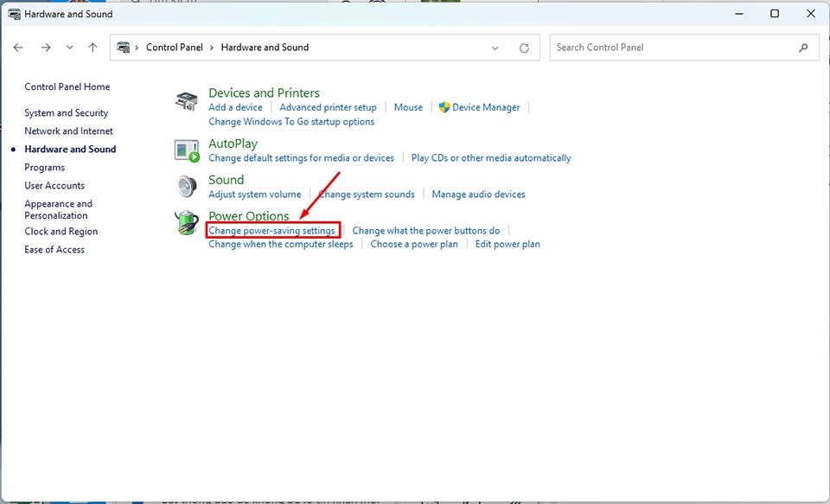
Task: Maximize the Hardware and Sound window
Action: [775, 14]
